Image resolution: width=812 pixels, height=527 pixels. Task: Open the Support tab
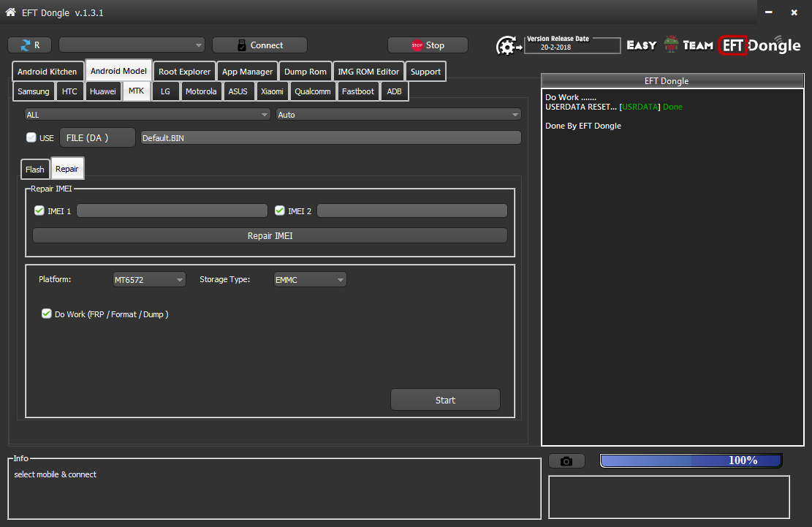[x=425, y=72]
